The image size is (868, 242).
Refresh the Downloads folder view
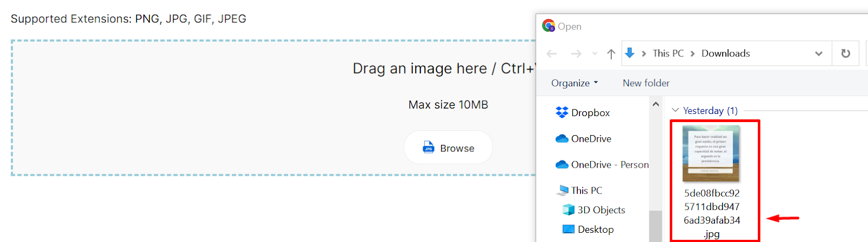tap(845, 54)
